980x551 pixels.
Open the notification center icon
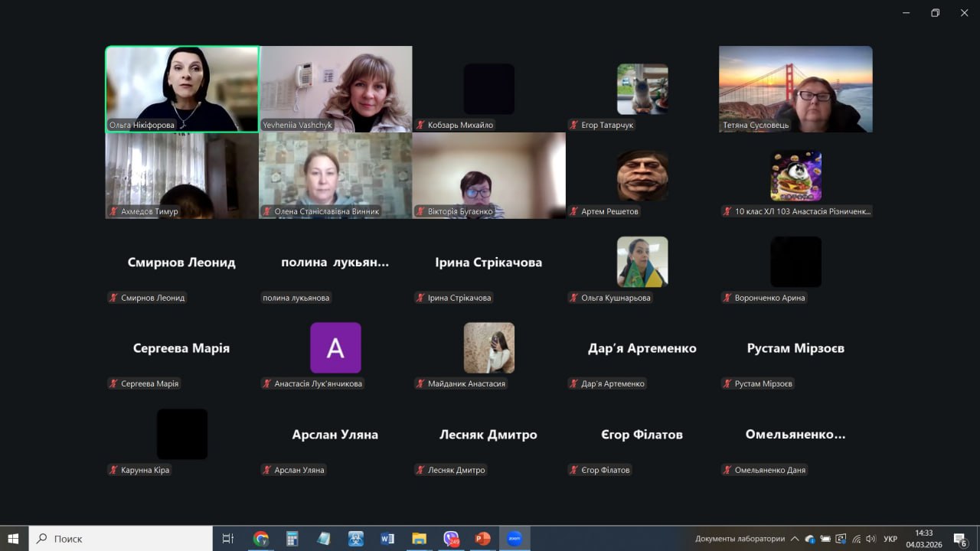[960, 539]
